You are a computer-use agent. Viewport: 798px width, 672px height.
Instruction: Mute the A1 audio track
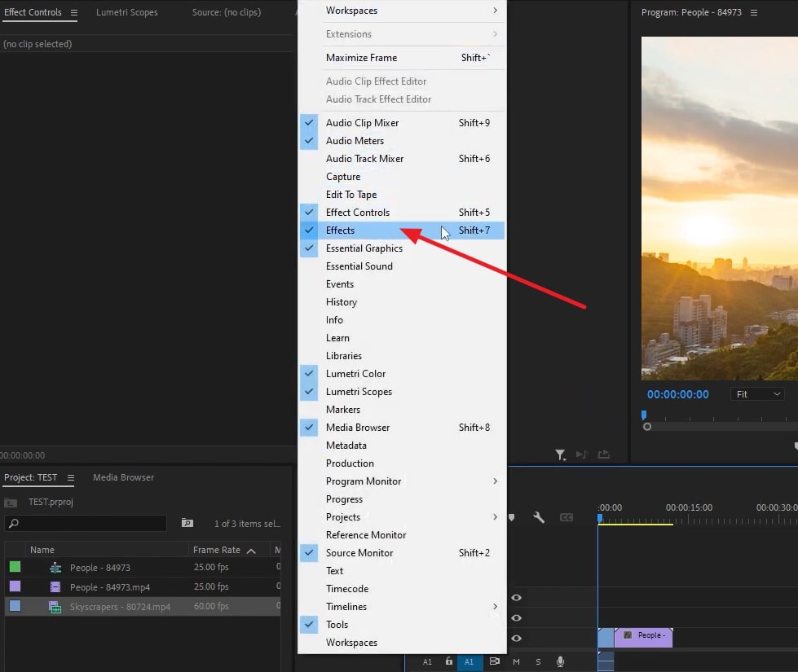click(x=516, y=662)
